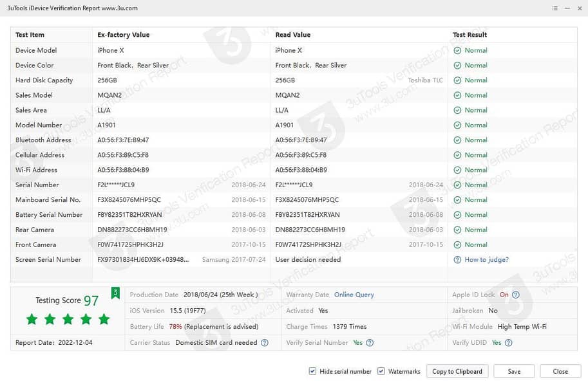Click the bottom Close button
Viewport: 588px width, 386px height.
pos(560,371)
